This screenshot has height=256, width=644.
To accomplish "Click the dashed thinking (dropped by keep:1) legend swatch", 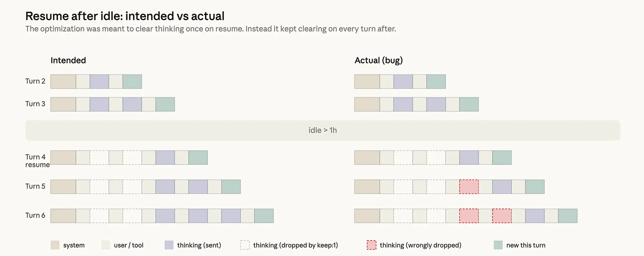I will click(245, 245).
